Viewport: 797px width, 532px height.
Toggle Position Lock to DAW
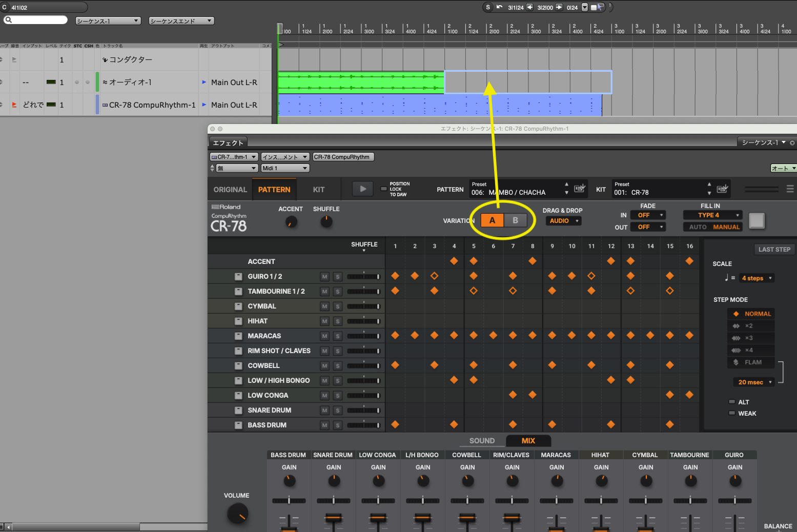click(x=383, y=189)
